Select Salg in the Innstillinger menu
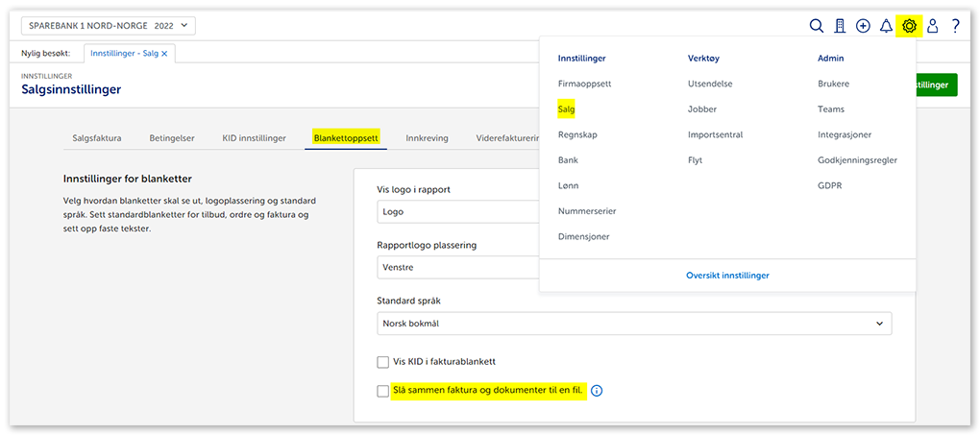The height and width of the screenshot is (435, 980). 566,109
